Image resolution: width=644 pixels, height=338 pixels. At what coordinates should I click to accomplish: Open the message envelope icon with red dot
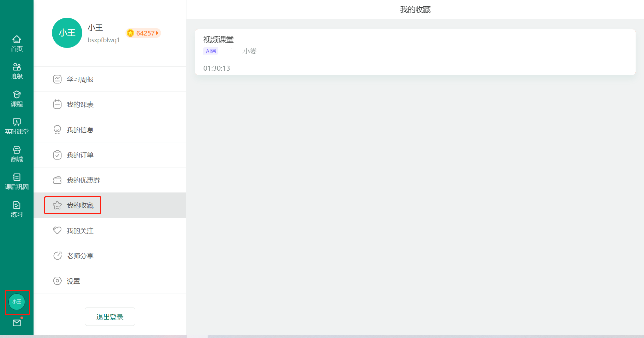[x=16, y=323]
